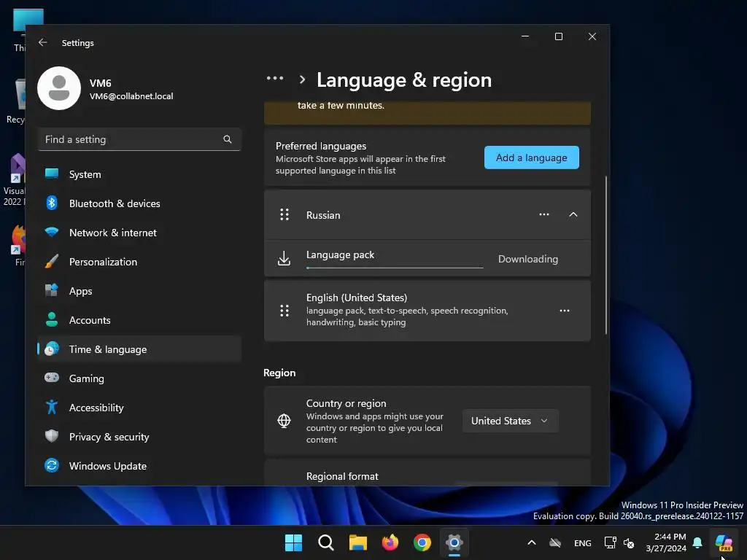747x560 pixels.
Task: Open the Windows Start menu
Action: point(293,542)
